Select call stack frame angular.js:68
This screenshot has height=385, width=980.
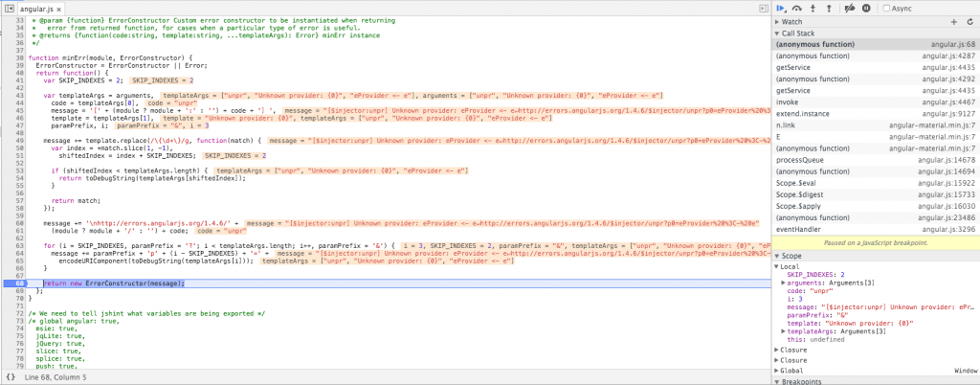tap(876, 44)
